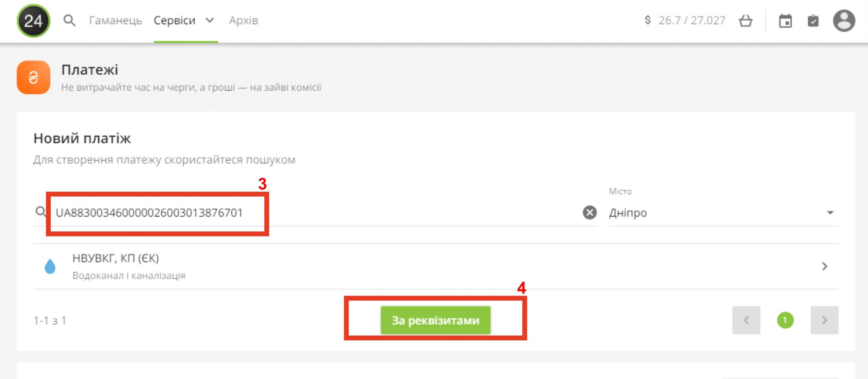The image size is (868, 379).
Task: Open the user profile avatar
Action: tap(844, 21)
